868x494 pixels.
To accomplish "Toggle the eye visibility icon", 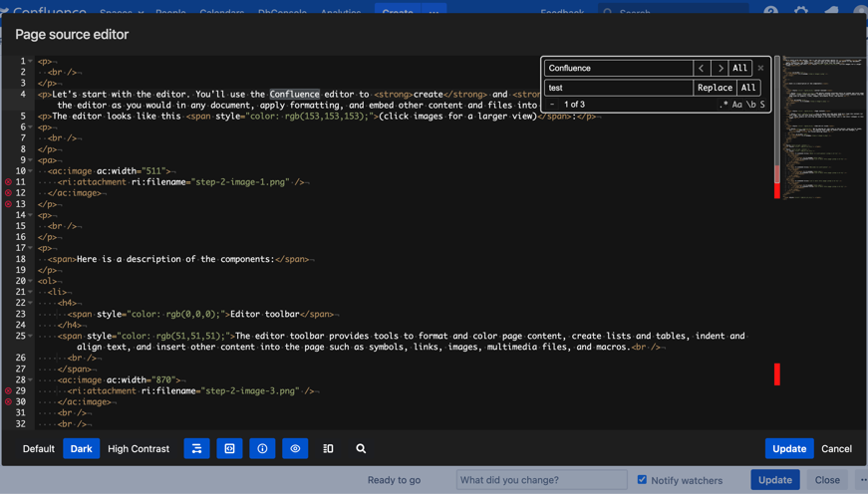I will tap(295, 449).
